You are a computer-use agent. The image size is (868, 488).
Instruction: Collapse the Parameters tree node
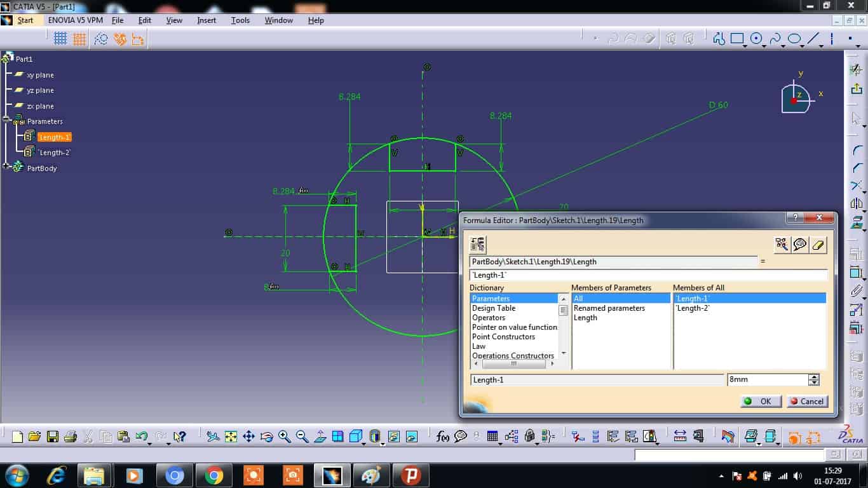tap(6, 119)
